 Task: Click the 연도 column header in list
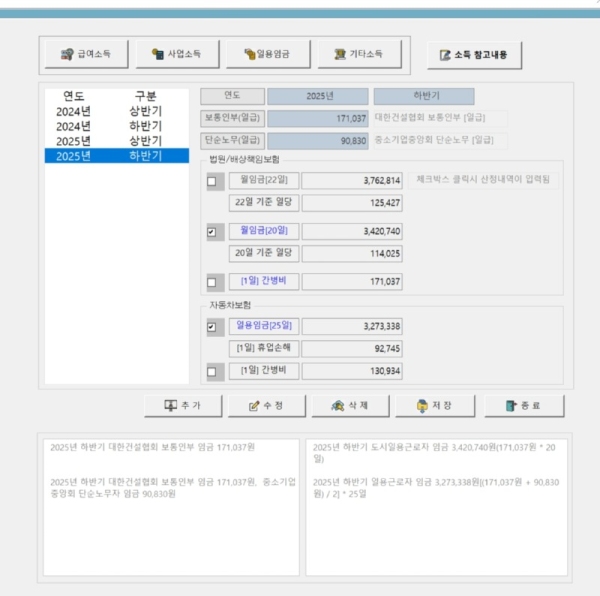(74, 96)
